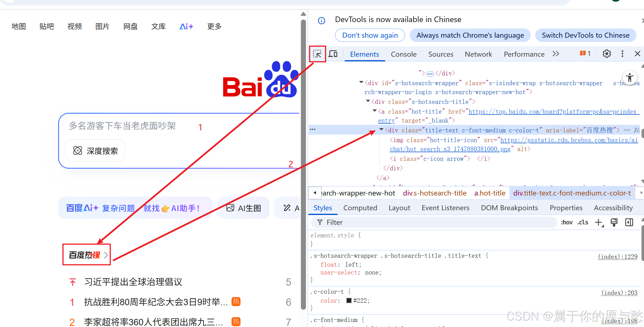The width and height of the screenshot is (644, 327).
Task: Close the DevTools panel
Action: point(638,54)
